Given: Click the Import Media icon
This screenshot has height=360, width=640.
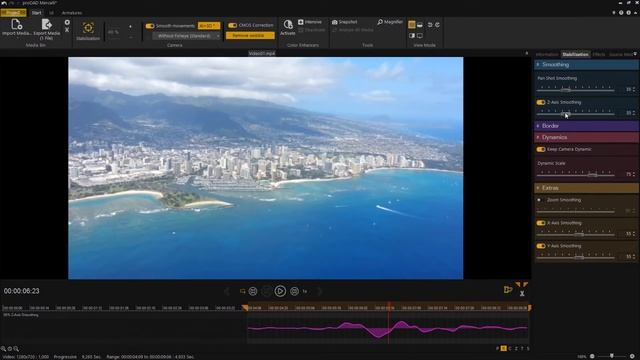Looking at the screenshot, I should point(16,25).
